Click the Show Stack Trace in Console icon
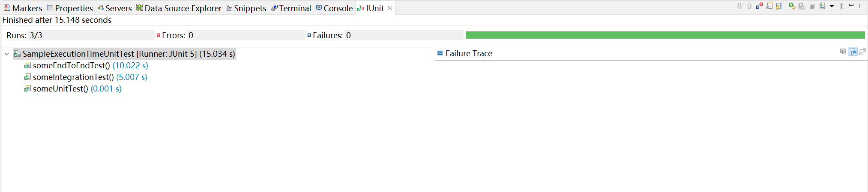Screen dimensions: 868x192 pos(843,52)
